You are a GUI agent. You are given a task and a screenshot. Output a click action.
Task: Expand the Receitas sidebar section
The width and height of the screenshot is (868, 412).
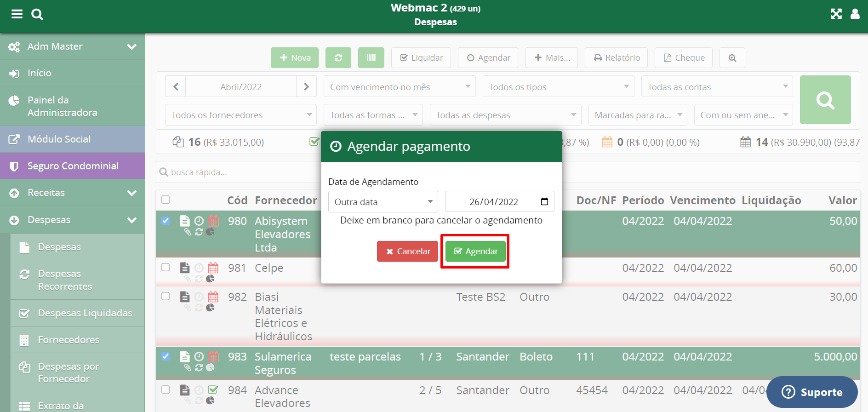pyautogui.click(x=72, y=193)
